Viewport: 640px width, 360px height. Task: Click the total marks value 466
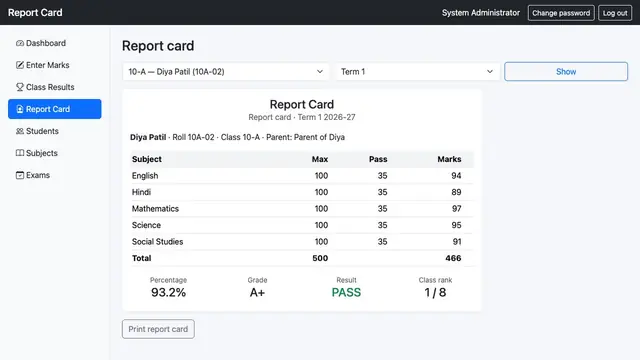pyautogui.click(x=453, y=258)
